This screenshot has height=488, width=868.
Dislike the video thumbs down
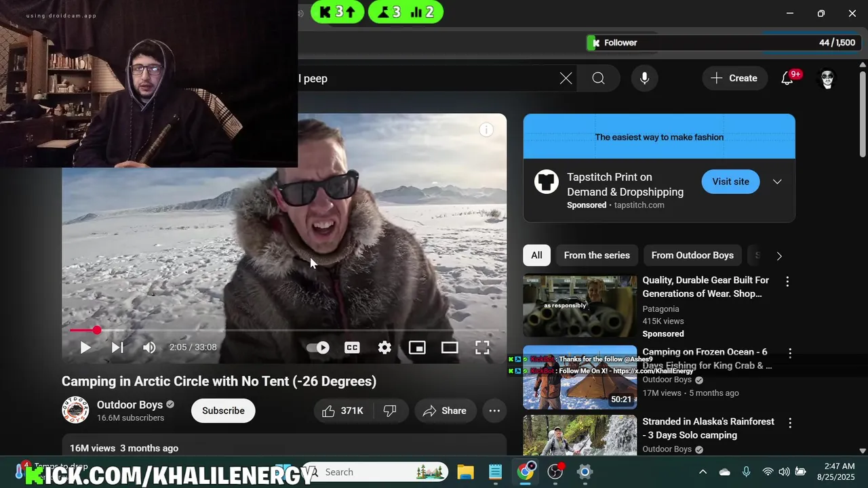(x=390, y=411)
